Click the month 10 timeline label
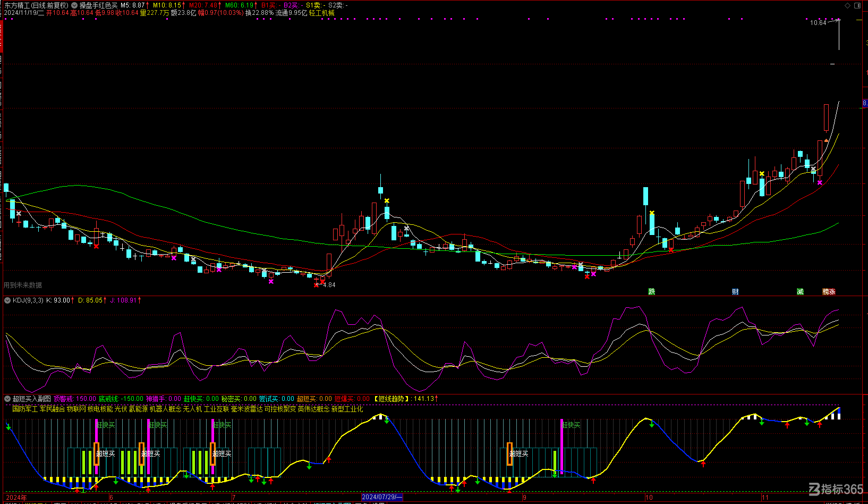This screenshot has width=868, height=504. [649, 498]
